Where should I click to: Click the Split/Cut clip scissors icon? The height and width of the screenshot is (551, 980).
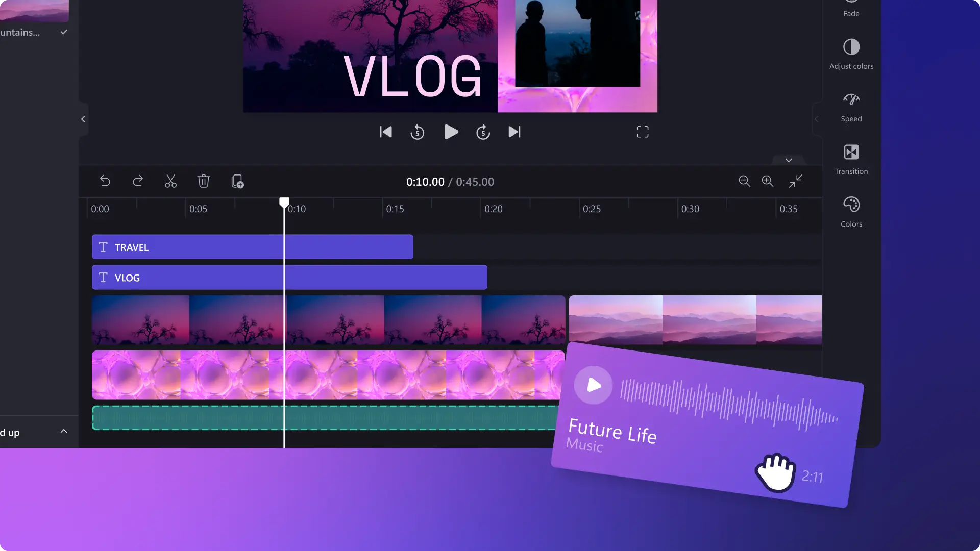170,180
